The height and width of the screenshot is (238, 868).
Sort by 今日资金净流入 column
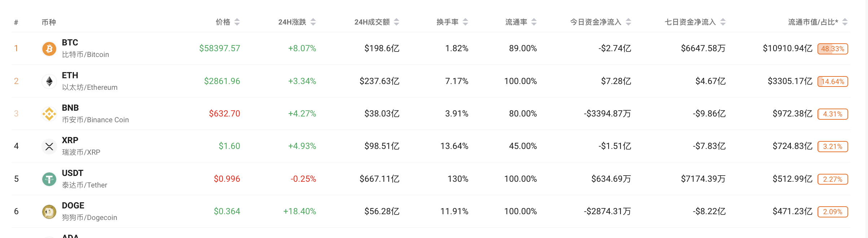coord(628,22)
